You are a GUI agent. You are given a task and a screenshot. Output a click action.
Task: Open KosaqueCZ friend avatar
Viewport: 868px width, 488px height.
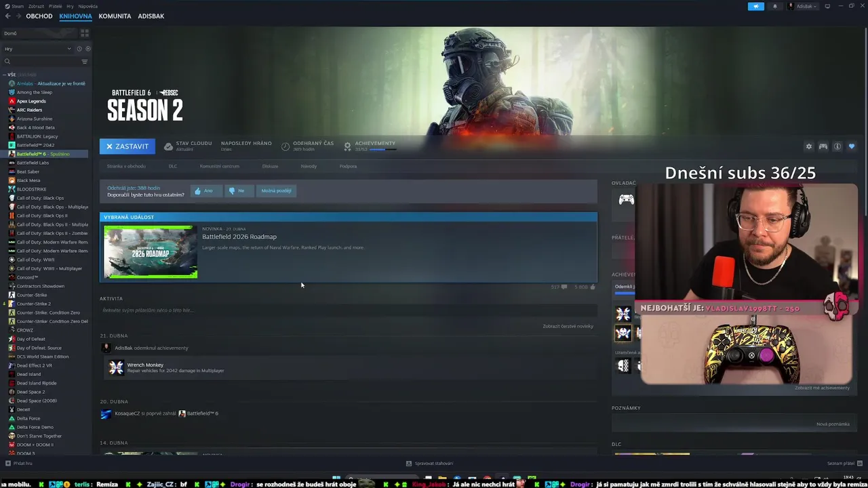point(106,413)
